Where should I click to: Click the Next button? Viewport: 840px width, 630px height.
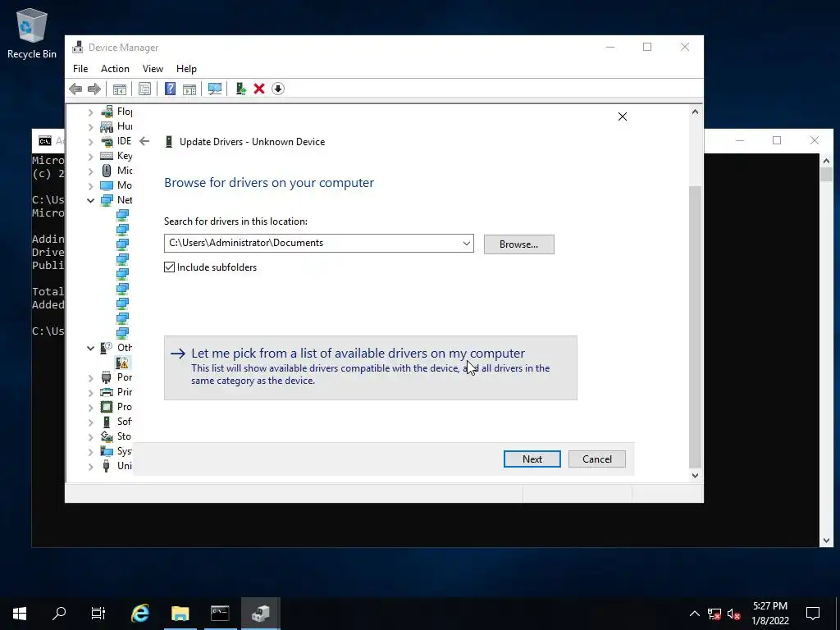(532, 459)
